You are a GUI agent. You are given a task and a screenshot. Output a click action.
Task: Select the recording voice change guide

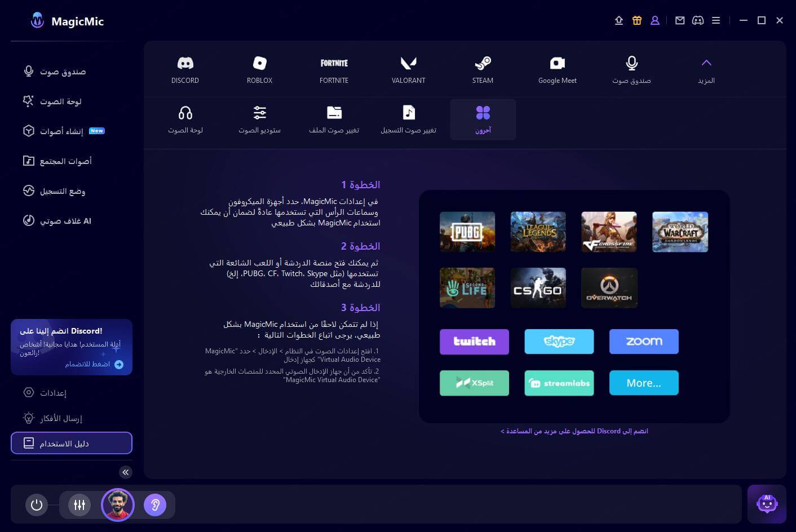pos(408,119)
